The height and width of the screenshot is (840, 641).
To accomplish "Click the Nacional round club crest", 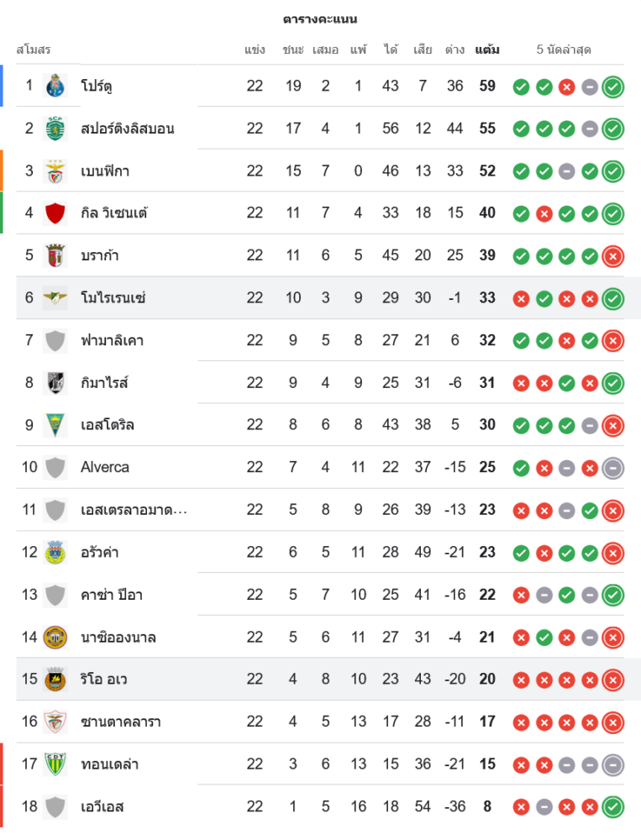I will click(55, 637).
